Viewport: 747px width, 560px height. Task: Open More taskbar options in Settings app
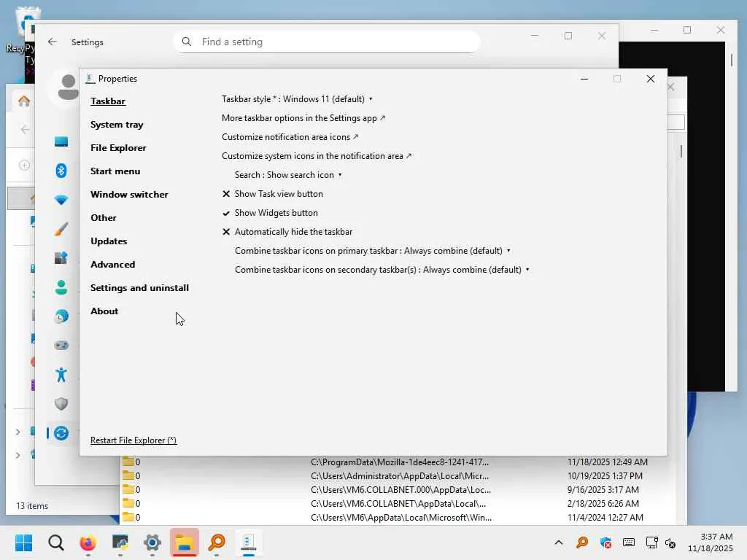[x=303, y=118]
